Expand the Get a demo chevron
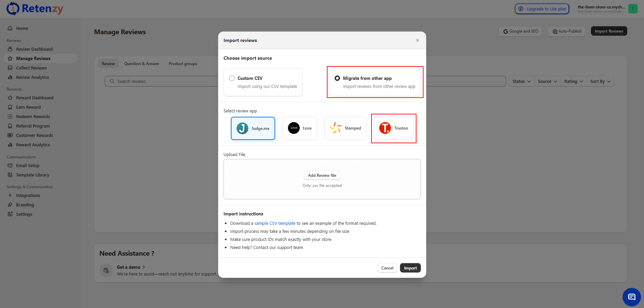Viewport: 644px width, 308px height. pos(144,267)
